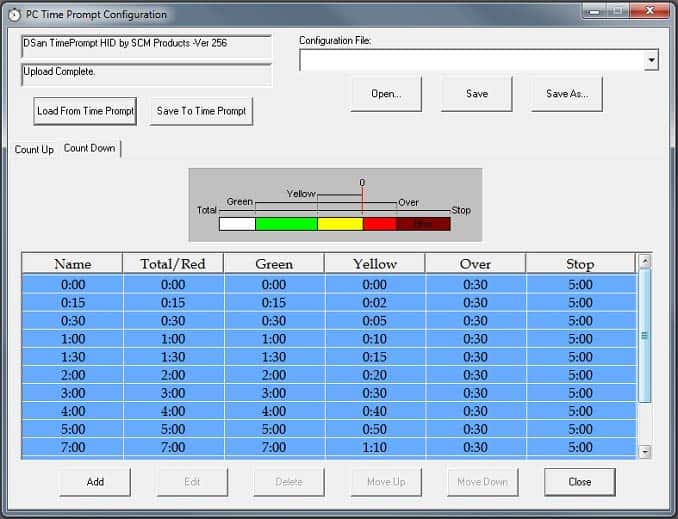The width and height of the screenshot is (678, 519).
Task: Click the Load From Time Prompt button
Action: click(x=85, y=111)
